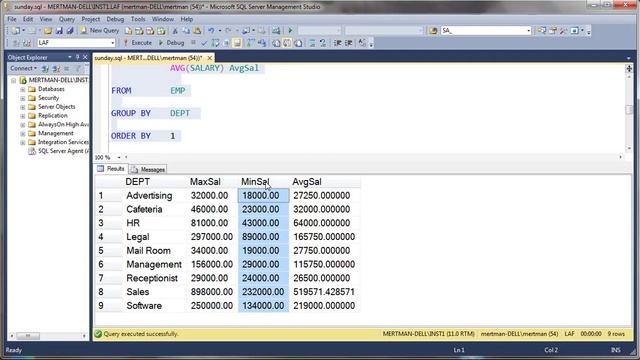The height and width of the screenshot is (360, 640).
Task: Open the Project menu
Action: coord(90,19)
